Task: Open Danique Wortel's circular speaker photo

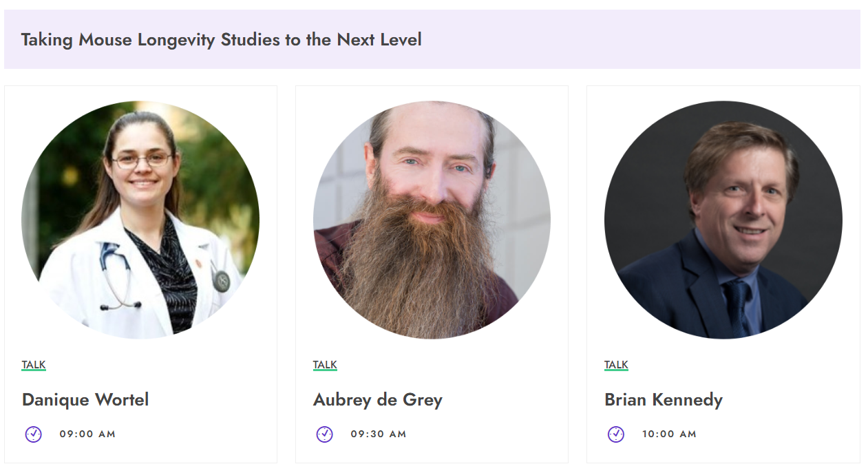Action: [140, 220]
